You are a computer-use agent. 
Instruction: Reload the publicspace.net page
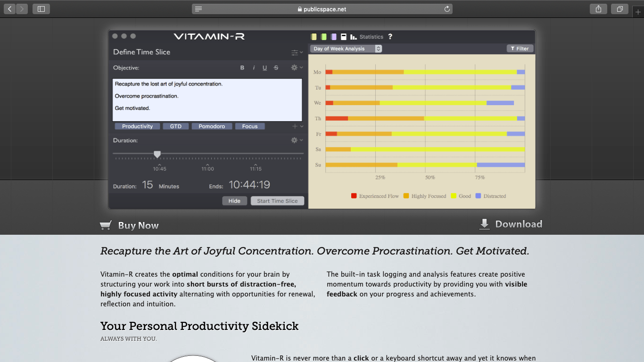coord(447,9)
